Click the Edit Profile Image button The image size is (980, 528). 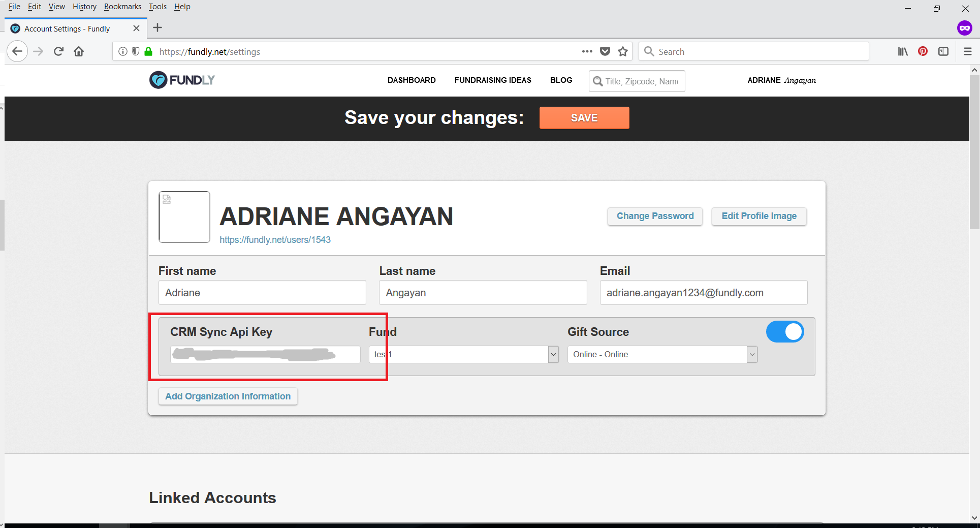pyautogui.click(x=759, y=216)
